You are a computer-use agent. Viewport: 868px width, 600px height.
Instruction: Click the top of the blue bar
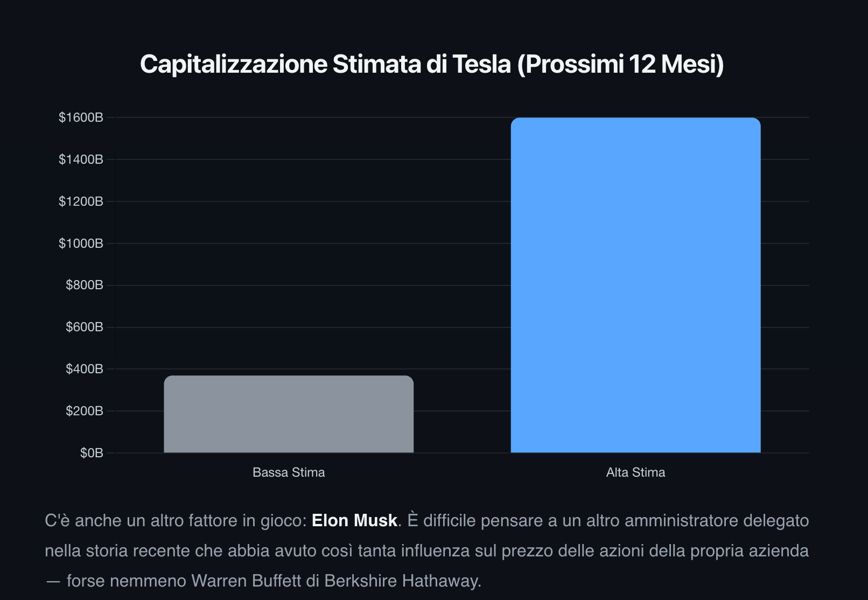(635, 119)
